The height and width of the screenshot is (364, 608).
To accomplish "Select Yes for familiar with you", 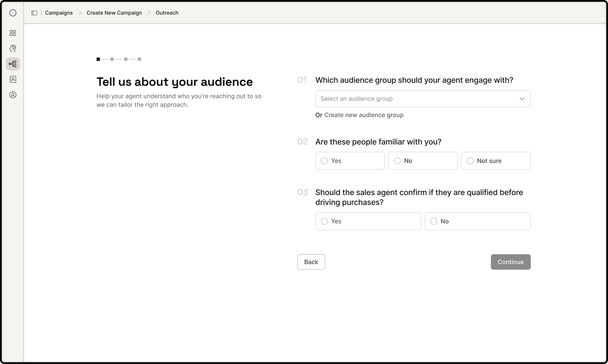I will (x=350, y=161).
